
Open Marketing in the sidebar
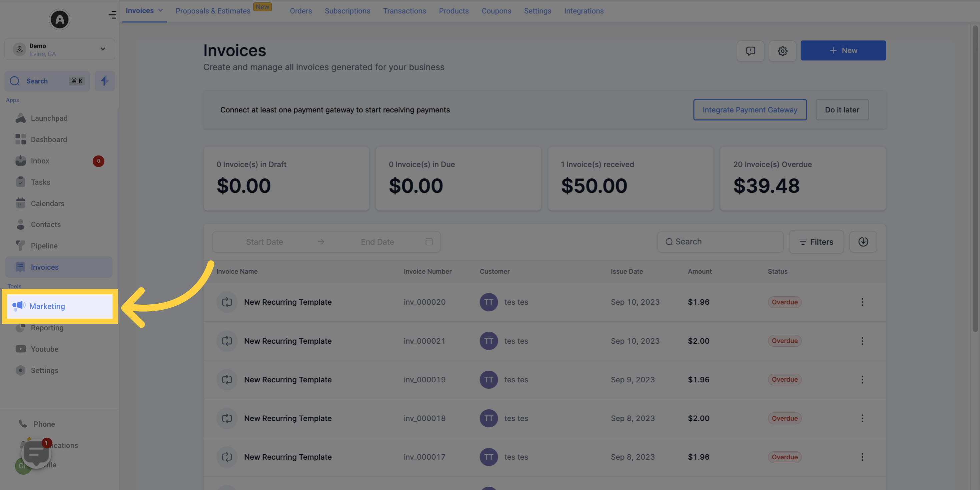click(60, 306)
